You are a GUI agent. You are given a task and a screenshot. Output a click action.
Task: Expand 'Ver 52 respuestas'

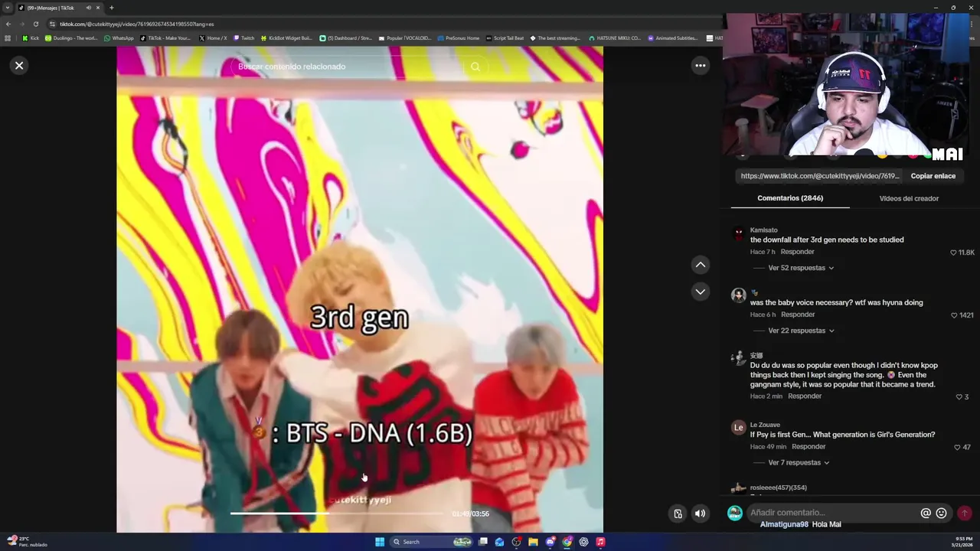[801, 268]
